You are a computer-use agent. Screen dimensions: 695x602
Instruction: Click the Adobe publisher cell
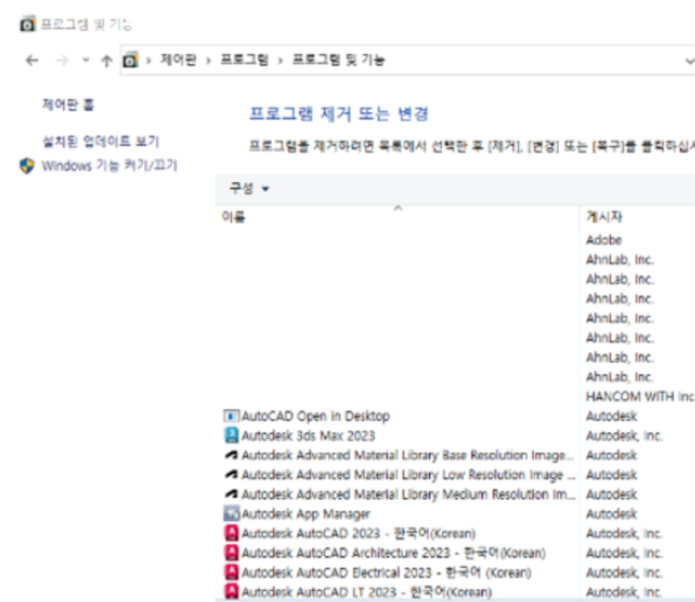tap(604, 240)
